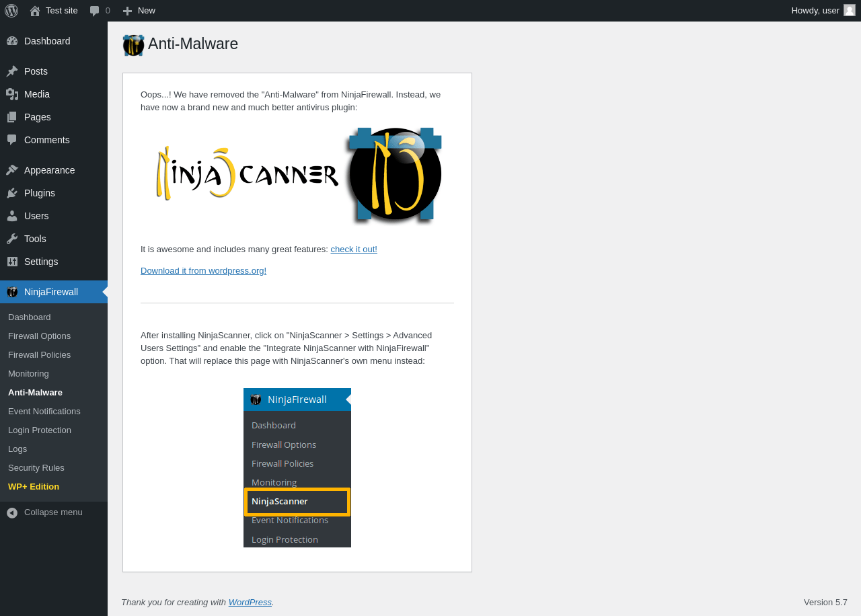
Task: Click the plus New icon in admin bar
Action: click(x=127, y=11)
